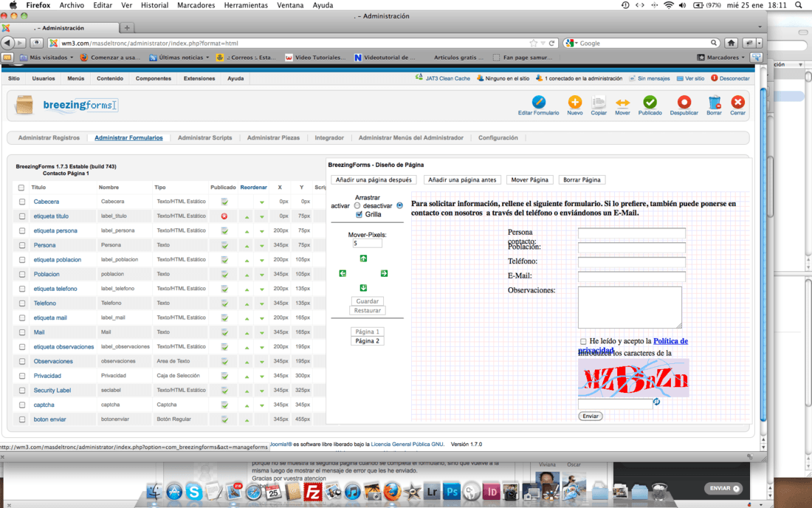Click the Mover arrows icon

(x=622, y=102)
